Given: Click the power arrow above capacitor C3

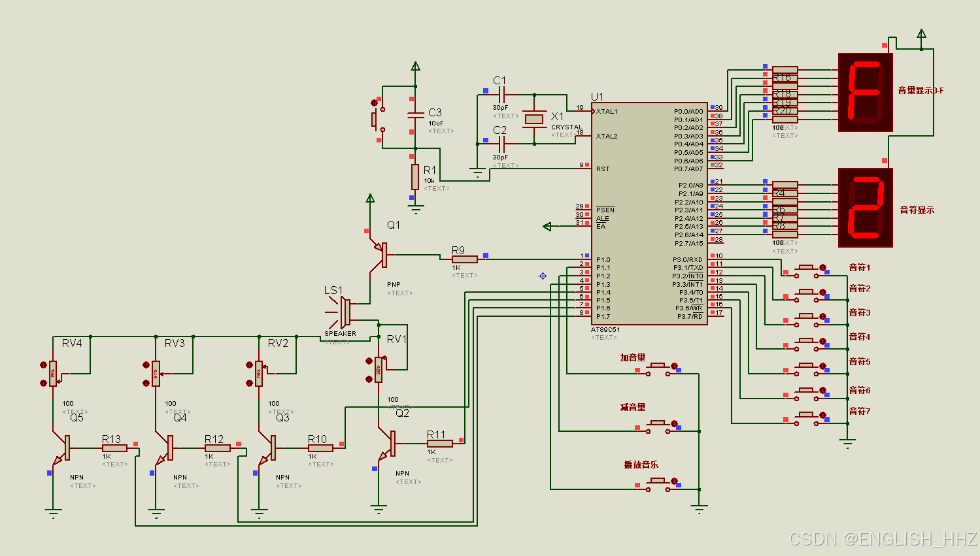Looking at the screenshot, I should [x=415, y=66].
